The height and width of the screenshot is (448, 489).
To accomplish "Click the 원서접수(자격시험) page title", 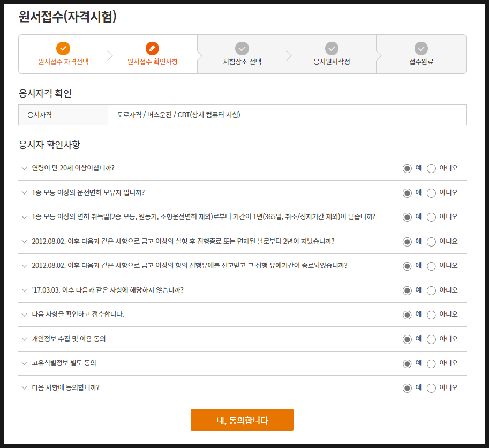I will [67, 17].
